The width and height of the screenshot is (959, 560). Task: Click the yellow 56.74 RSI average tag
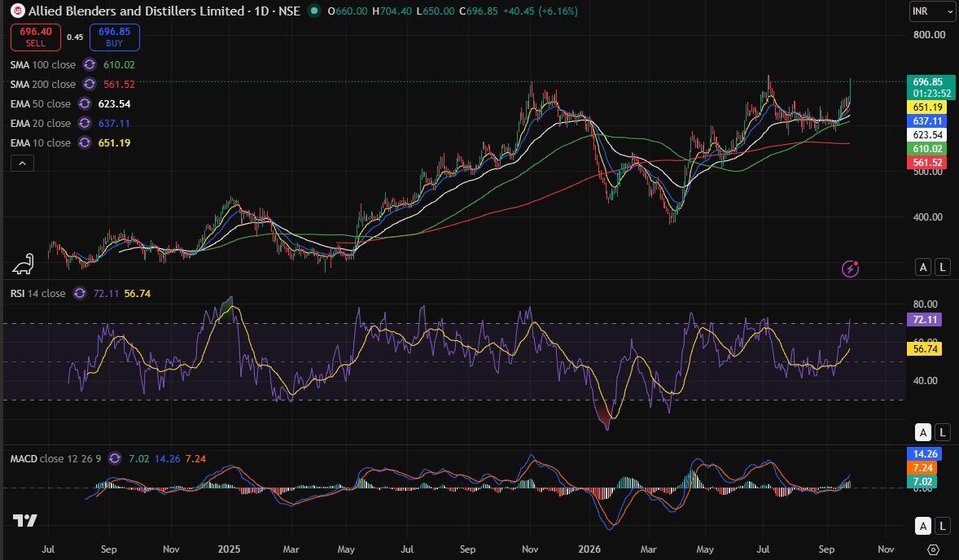[x=925, y=349]
